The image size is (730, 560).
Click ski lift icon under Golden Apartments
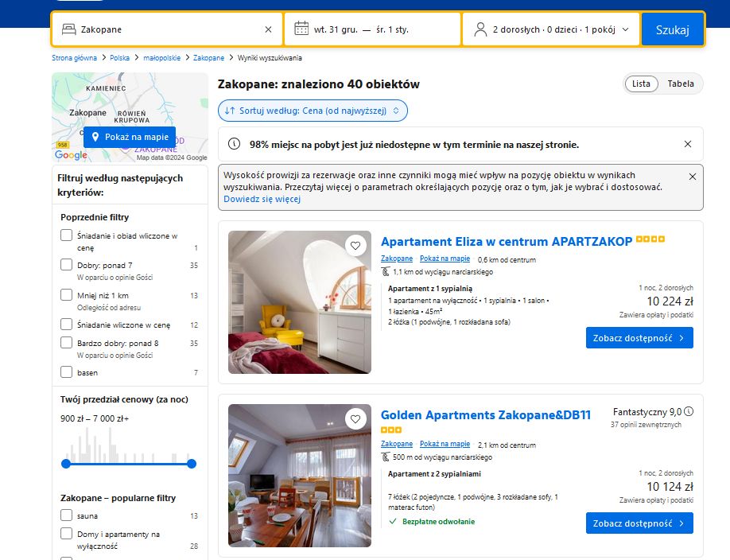(x=386, y=457)
